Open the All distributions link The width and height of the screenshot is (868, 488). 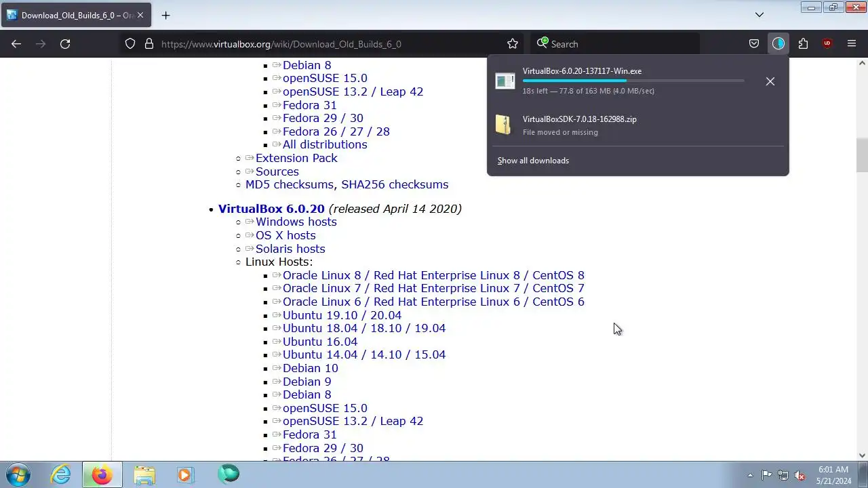(x=325, y=144)
